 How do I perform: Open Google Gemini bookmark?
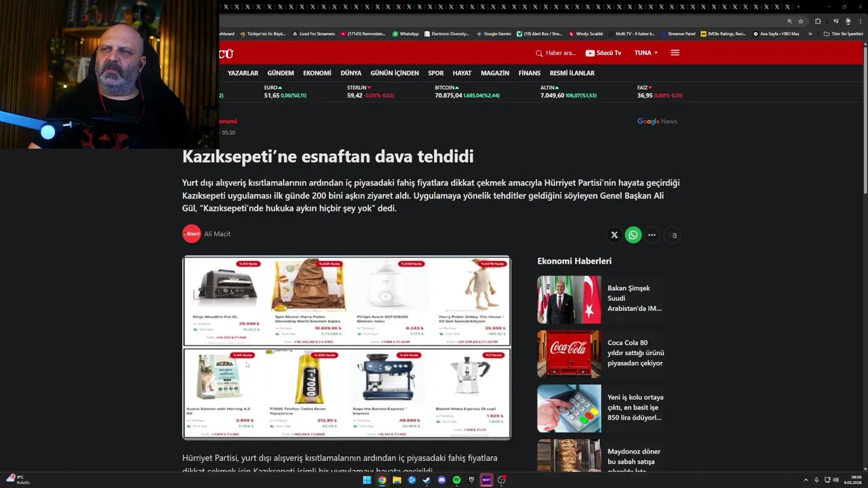(x=494, y=34)
